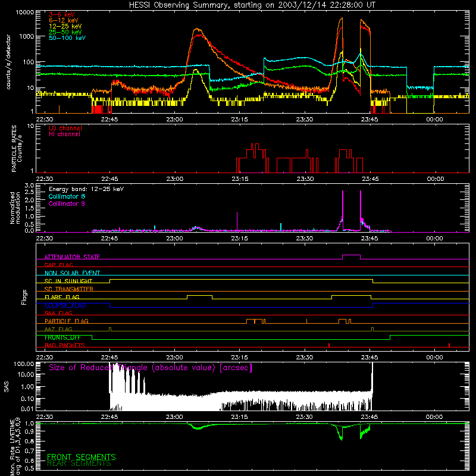Click the last bad packets red tick mark
The width and height of the screenshot is (476, 476).
449,345
